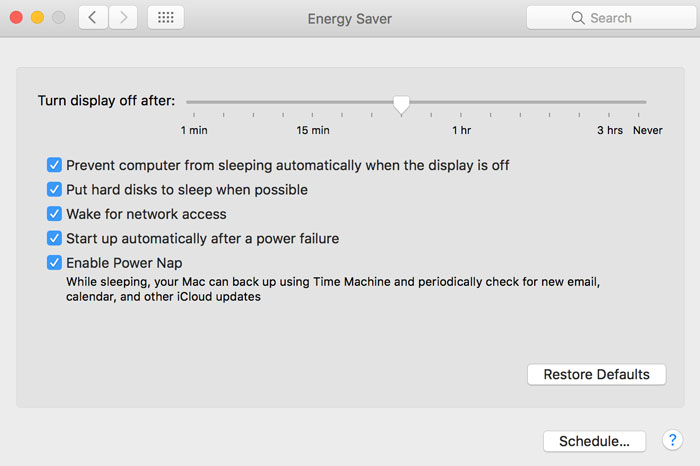Disable Wake for network access
700x466 pixels.
point(54,214)
